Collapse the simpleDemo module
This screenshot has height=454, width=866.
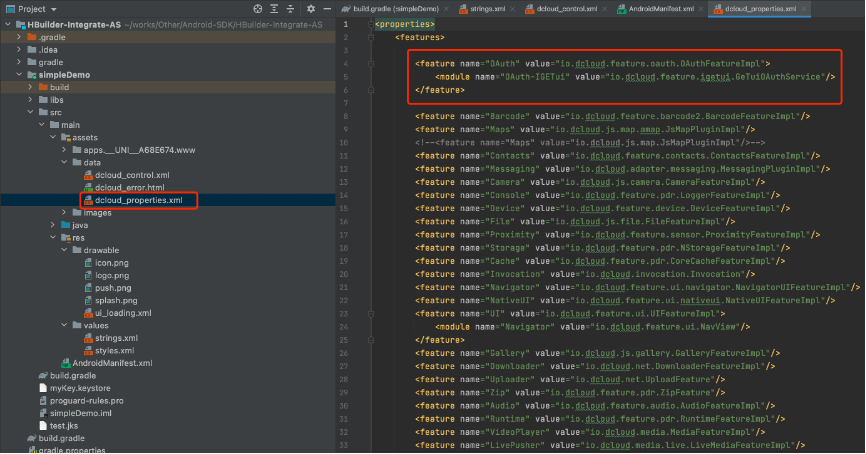pos(19,75)
